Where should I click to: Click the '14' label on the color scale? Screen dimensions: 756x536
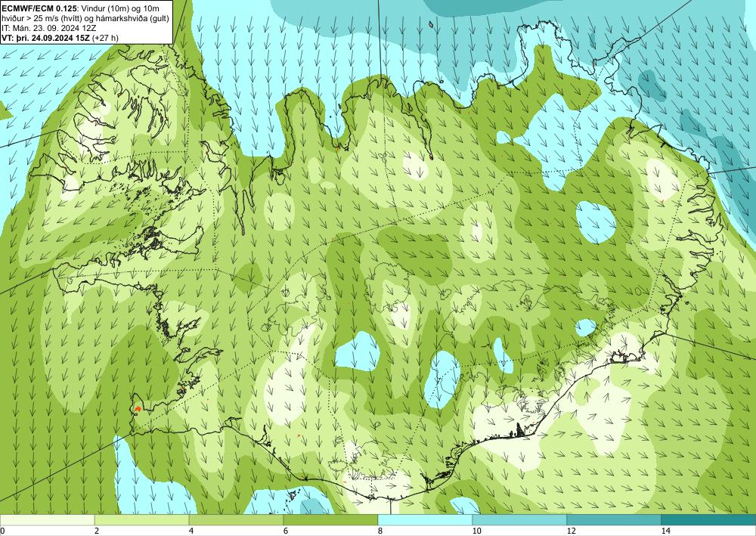click(665, 531)
